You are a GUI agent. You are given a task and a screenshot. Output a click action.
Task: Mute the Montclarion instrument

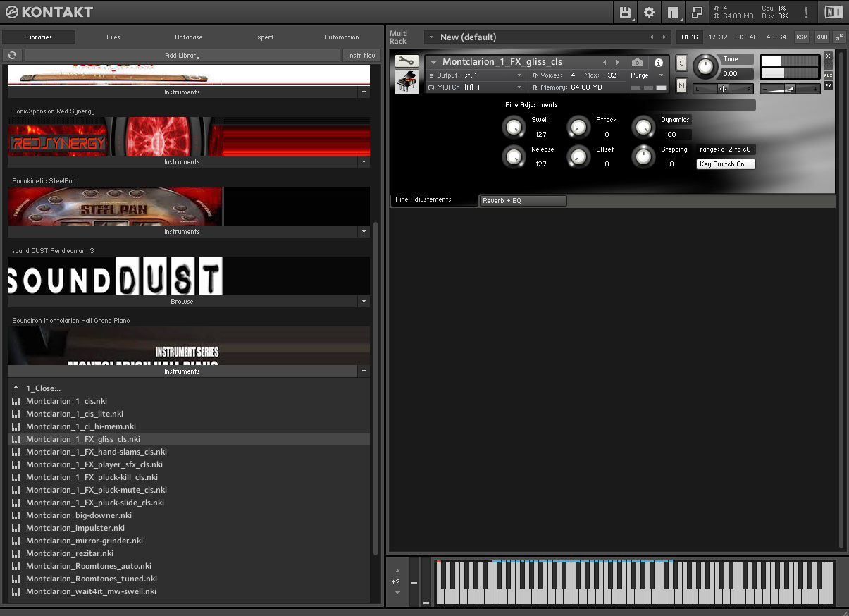[681, 85]
